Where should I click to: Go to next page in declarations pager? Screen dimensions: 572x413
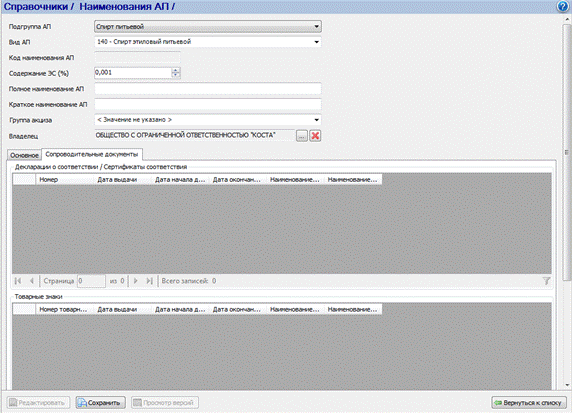click(136, 281)
